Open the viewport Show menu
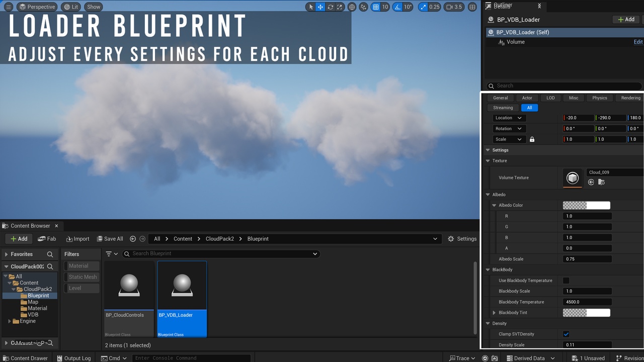 point(94,7)
